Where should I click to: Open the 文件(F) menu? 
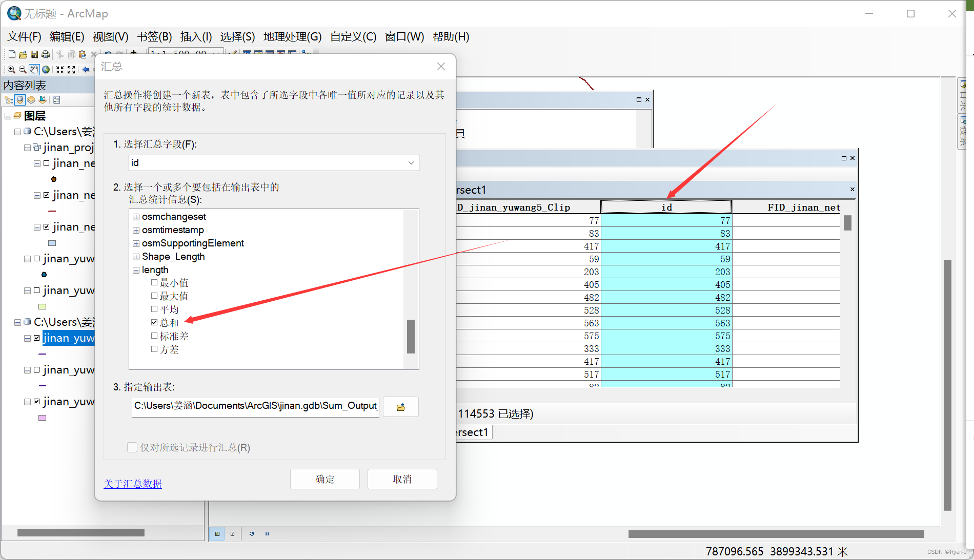pyautogui.click(x=24, y=37)
